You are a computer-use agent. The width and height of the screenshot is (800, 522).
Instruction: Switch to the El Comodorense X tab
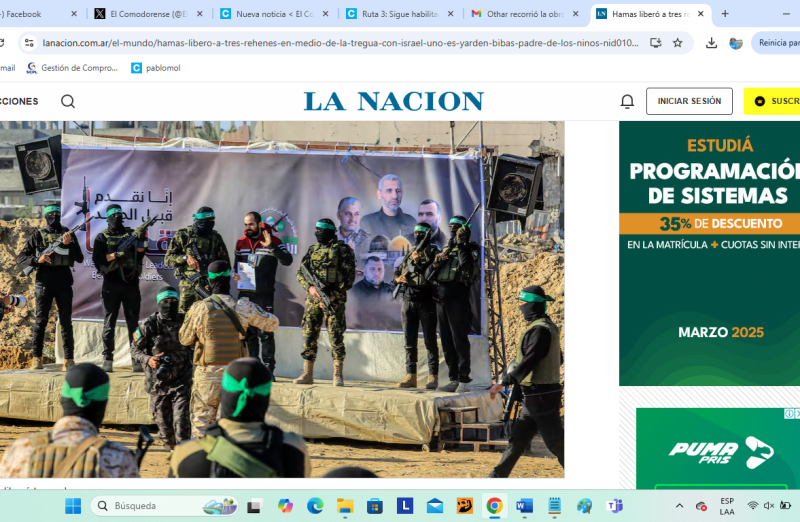coord(148,14)
